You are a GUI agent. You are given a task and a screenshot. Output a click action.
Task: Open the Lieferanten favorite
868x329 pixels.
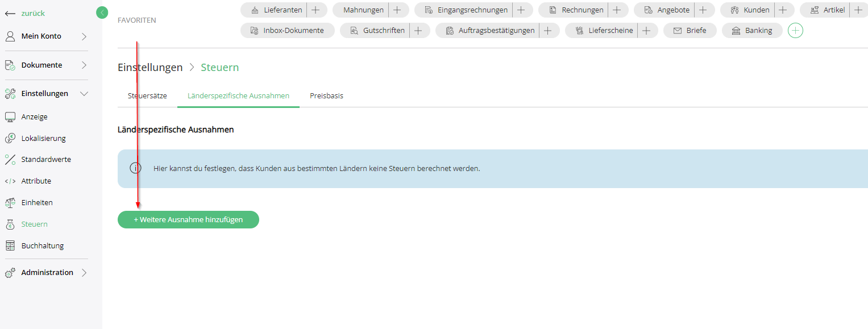[276, 10]
